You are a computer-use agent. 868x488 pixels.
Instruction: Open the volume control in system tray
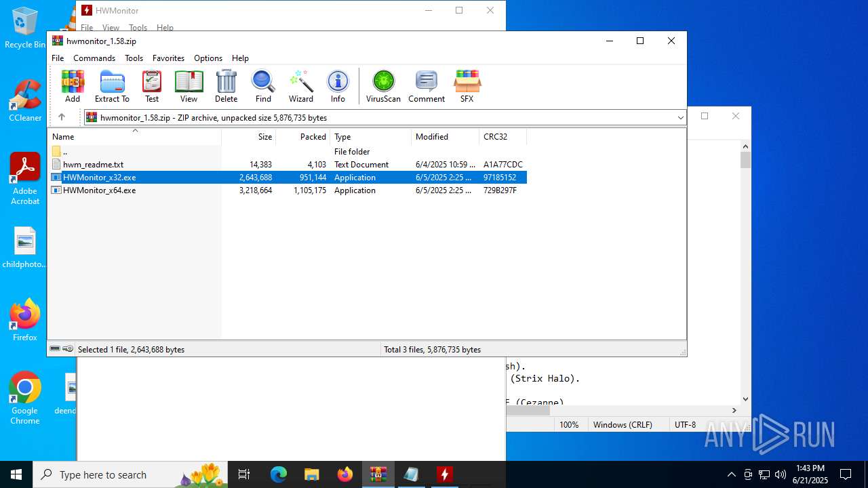781,474
